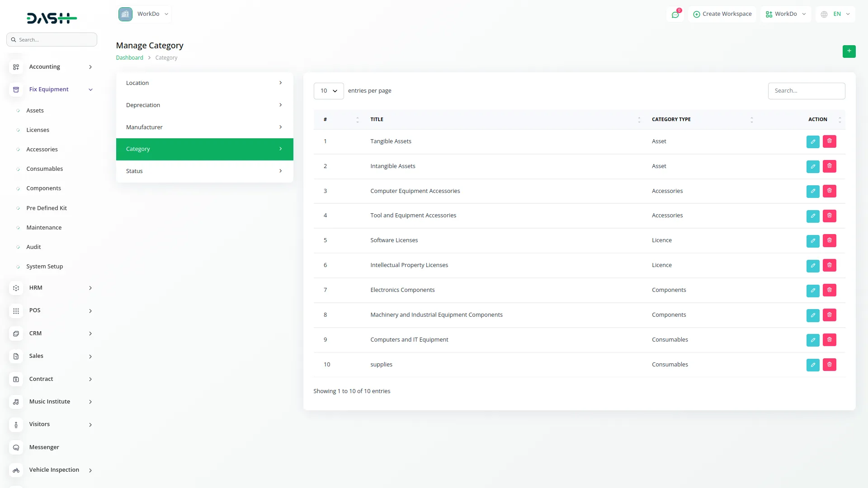
Task: Select the Manufacturer settings tab
Action: point(204,127)
